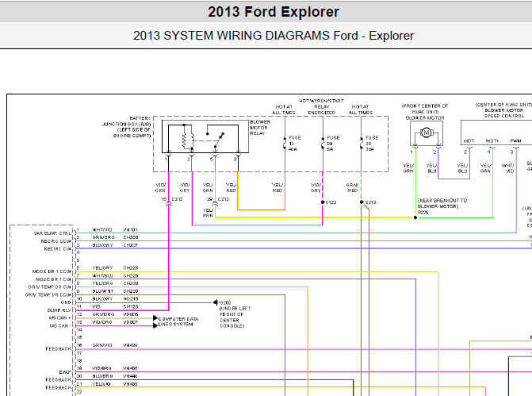
Task: Click 'VIO' wire color on pin 11
Action: point(96,306)
